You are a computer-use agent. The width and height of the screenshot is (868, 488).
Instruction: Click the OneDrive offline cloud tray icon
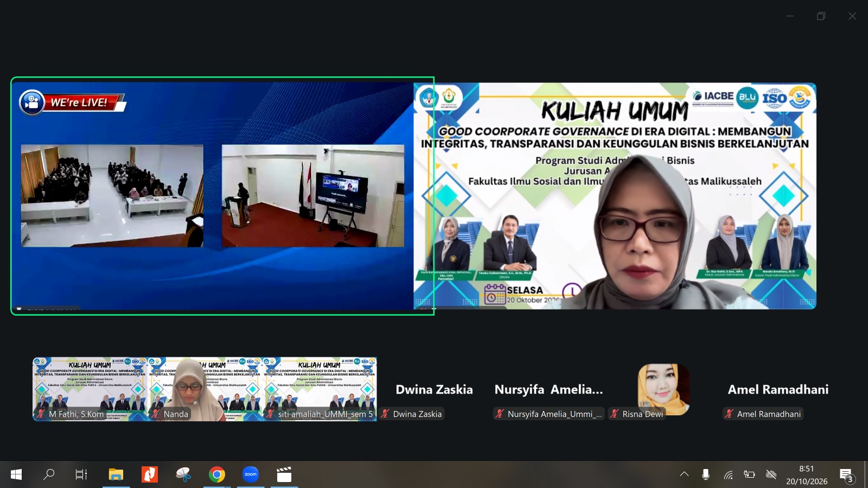pyautogui.click(x=771, y=475)
